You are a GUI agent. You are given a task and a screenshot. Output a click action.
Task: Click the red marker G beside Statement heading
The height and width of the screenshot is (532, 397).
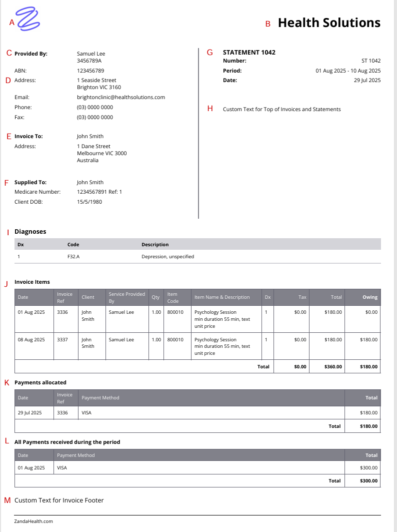click(x=209, y=53)
